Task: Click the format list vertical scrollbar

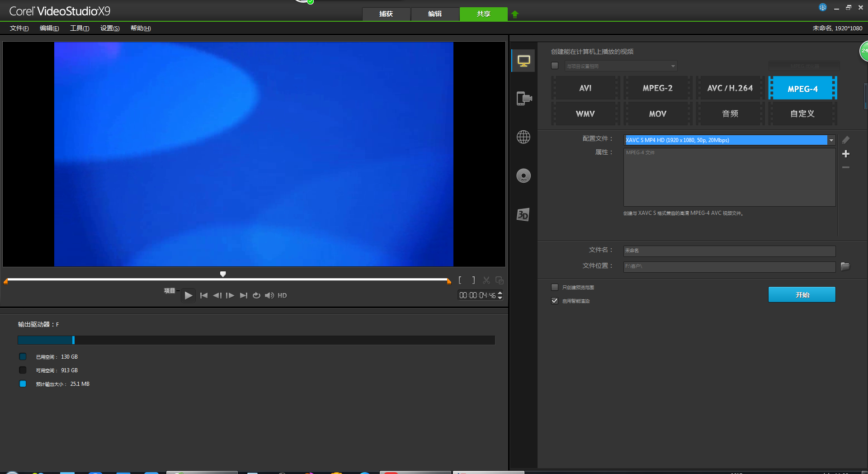Action: (865, 96)
